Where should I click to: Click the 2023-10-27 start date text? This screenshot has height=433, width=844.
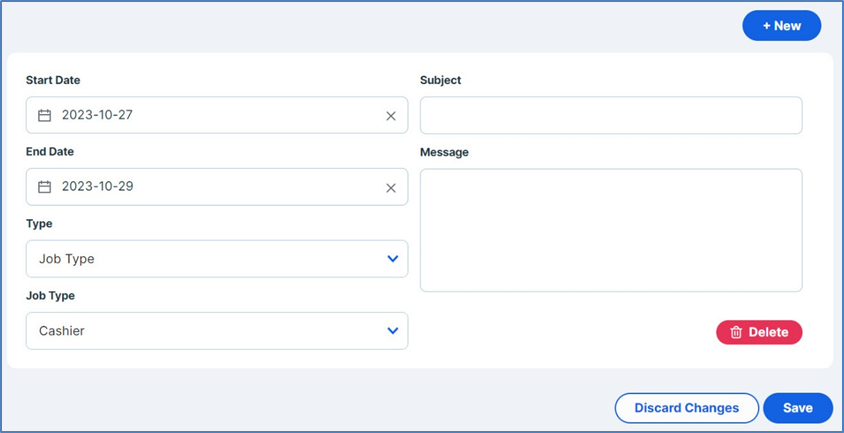tap(97, 115)
